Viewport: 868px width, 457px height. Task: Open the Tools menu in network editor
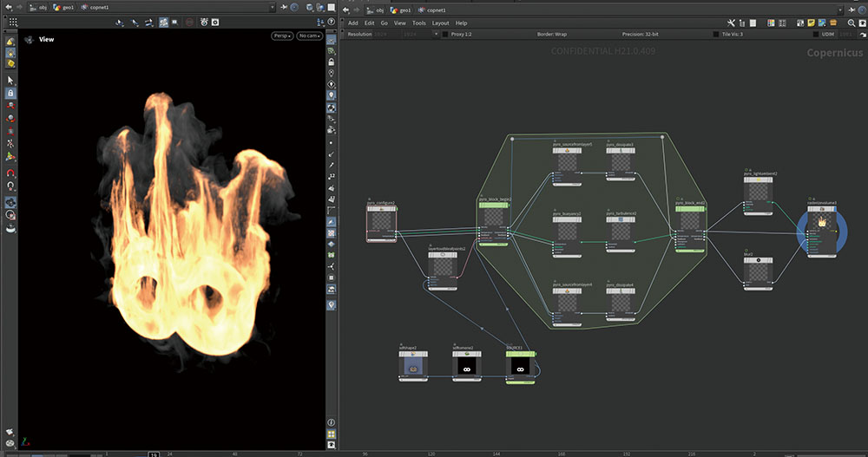419,23
